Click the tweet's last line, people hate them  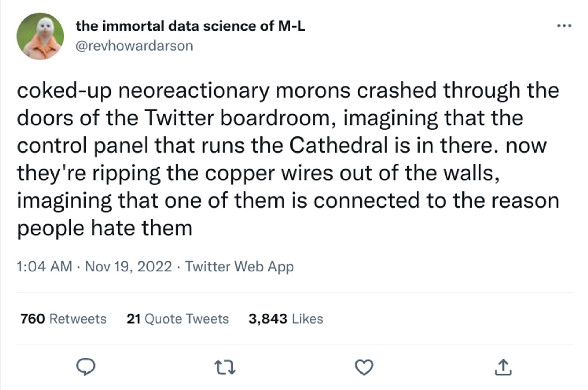[105, 228]
